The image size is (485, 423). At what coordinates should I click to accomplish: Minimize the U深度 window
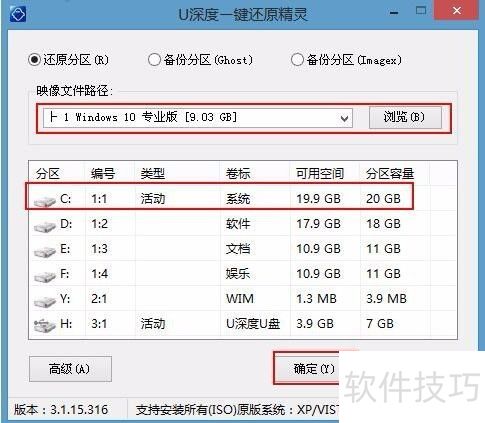point(394,13)
